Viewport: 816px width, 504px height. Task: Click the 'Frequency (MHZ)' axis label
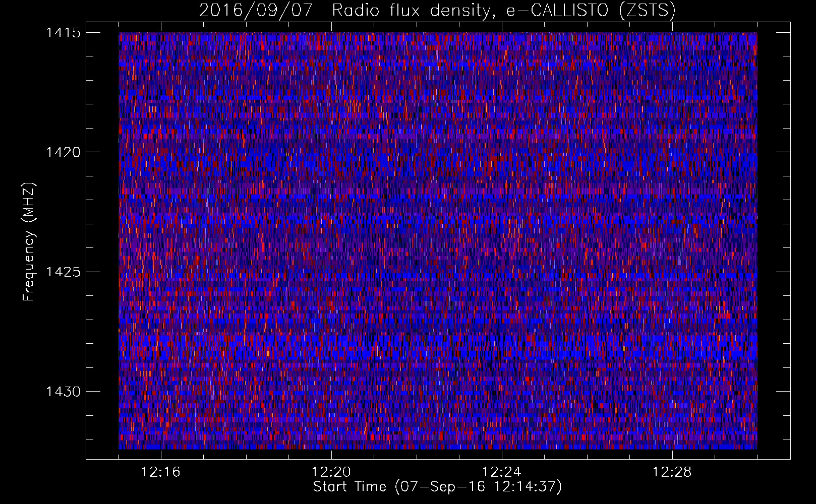pos(29,242)
